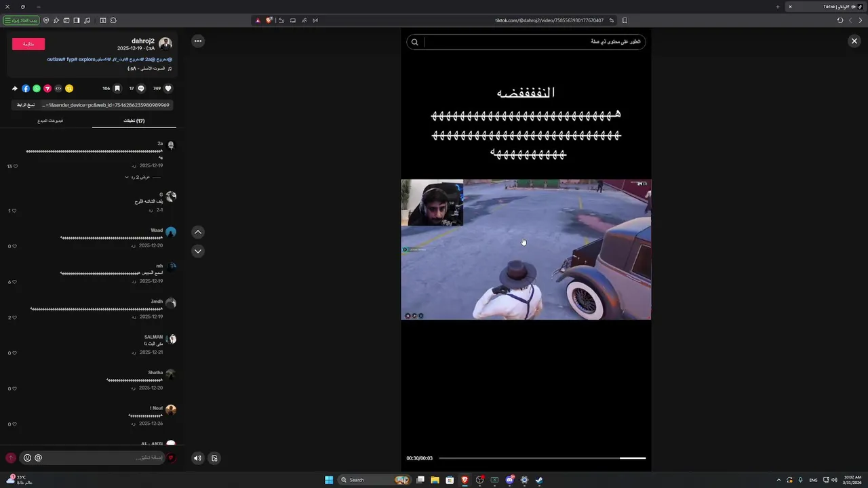Show hidden system tray icons chevron
The image size is (868, 488).
click(778, 480)
